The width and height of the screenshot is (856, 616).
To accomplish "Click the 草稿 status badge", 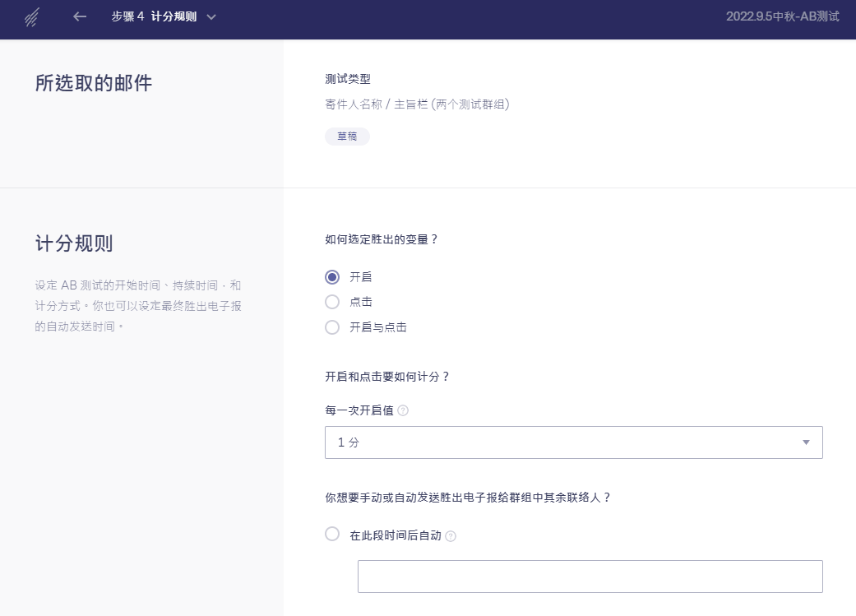I will click(347, 137).
